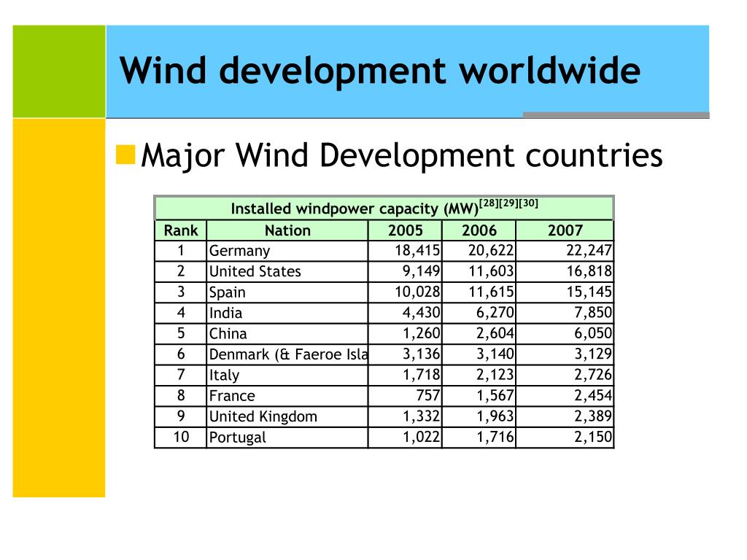The height and width of the screenshot is (560, 747).
Task: Click the yellow vertical sidebar strip
Action: click(x=59, y=308)
